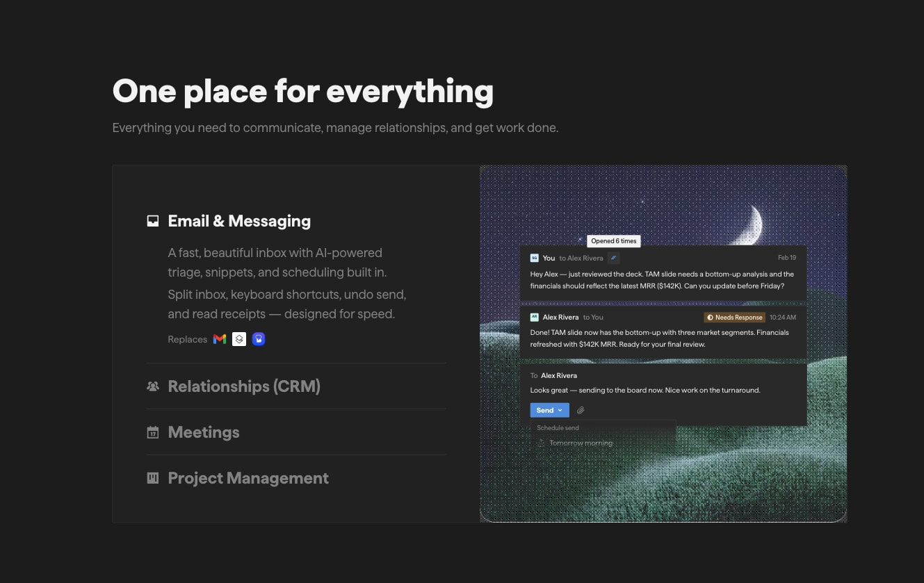Click the Gmail logo next to Replaces

click(220, 339)
